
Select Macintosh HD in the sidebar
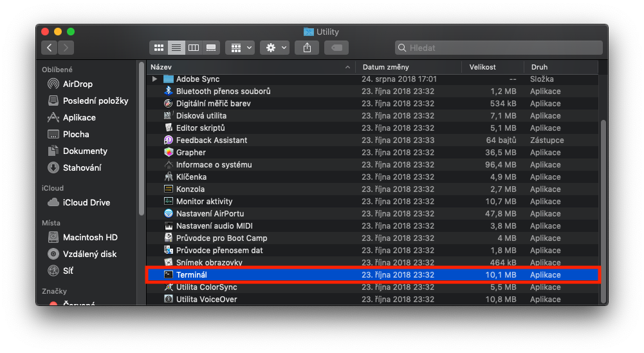pyautogui.click(x=82, y=238)
